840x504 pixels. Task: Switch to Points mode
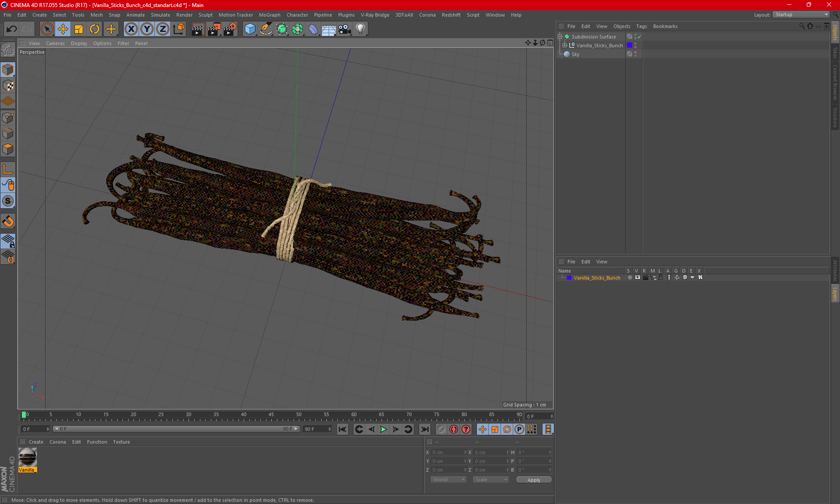point(8,118)
